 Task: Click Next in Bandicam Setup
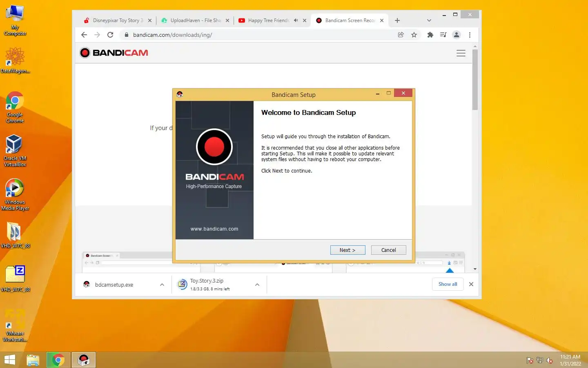pyautogui.click(x=347, y=250)
